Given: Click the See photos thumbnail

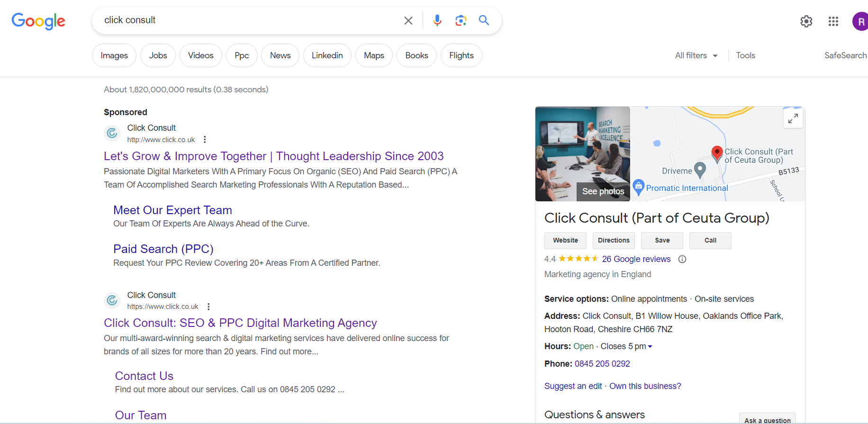Looking at the screenshot, I should point(582,153).
